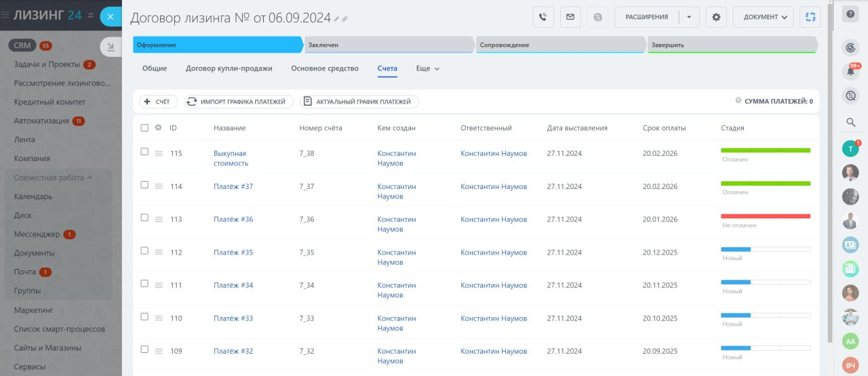Open the notifications bell icon
Image resolution: width=868 pixels, height=376 pixels.
[850, 71]
